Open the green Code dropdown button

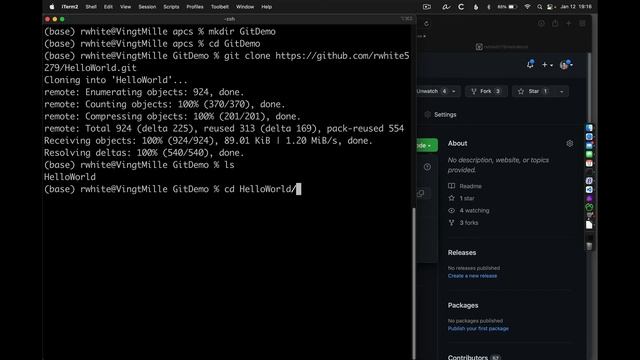click(x=427, y=145)
